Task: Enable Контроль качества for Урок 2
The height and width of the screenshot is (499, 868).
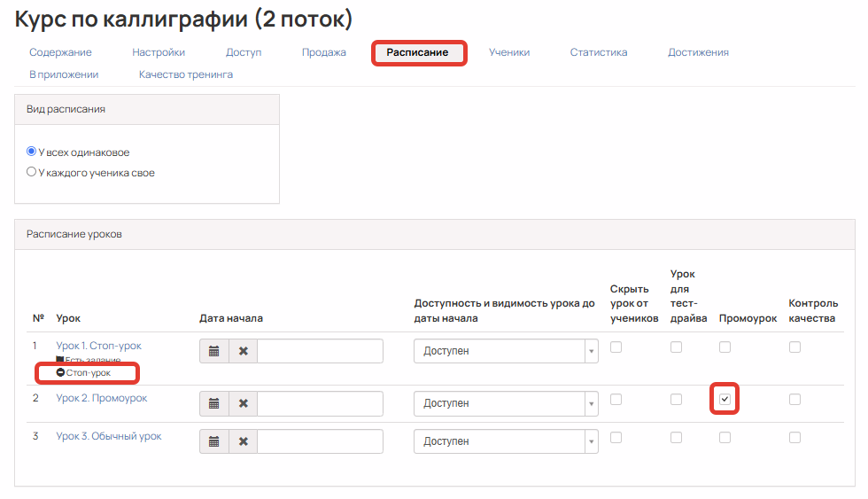Action: coord(795,400)
